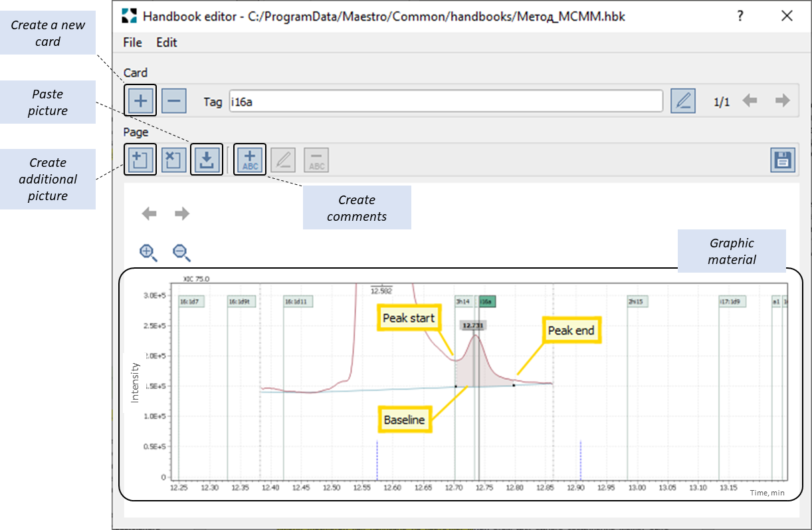
Task: Zoom in on the chromatogram picture
Action: coord(148,253)
